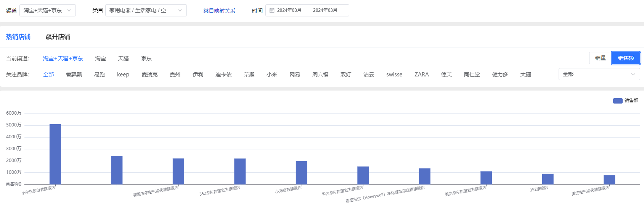This screenshot has height=209, width=644.
Task: Filter by brand 双灯
Action: (346, 75)
